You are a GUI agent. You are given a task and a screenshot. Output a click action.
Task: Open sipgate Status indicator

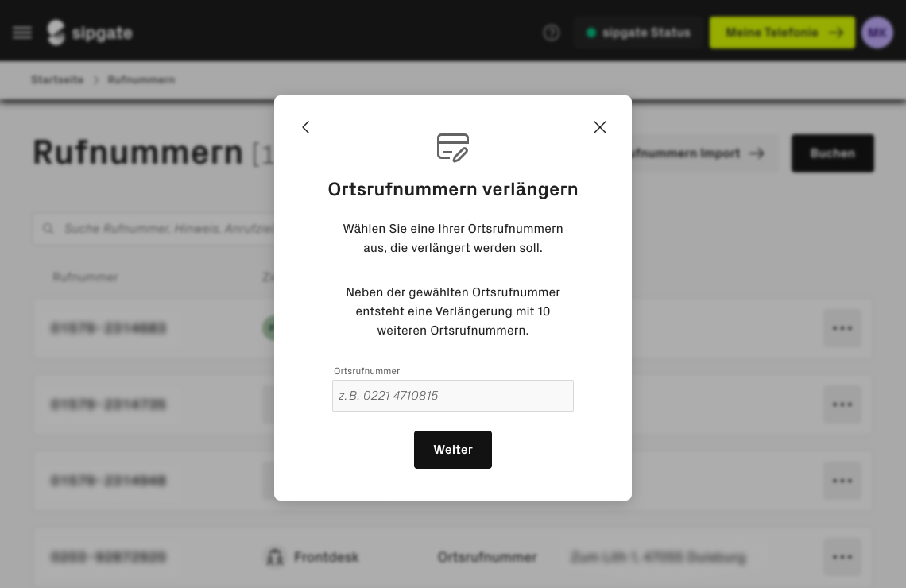point(638,33)
